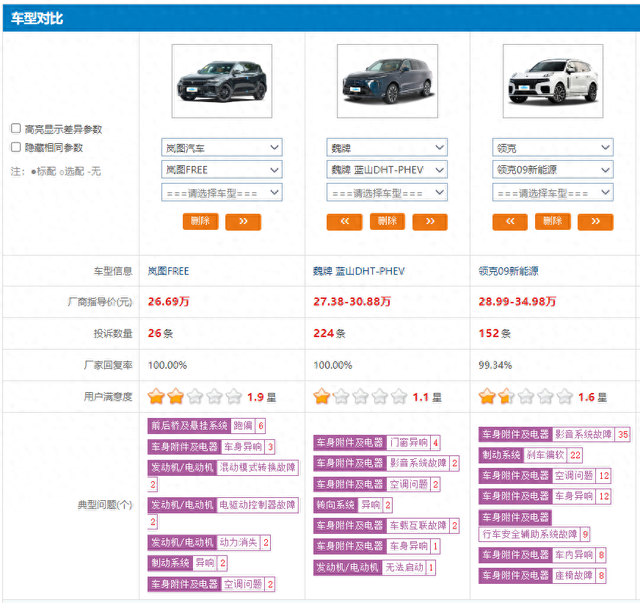This screenshot has width=640, height=603.
Task: Open the 岚图FREE series dropdown
Action: click(x=222, y=169)
